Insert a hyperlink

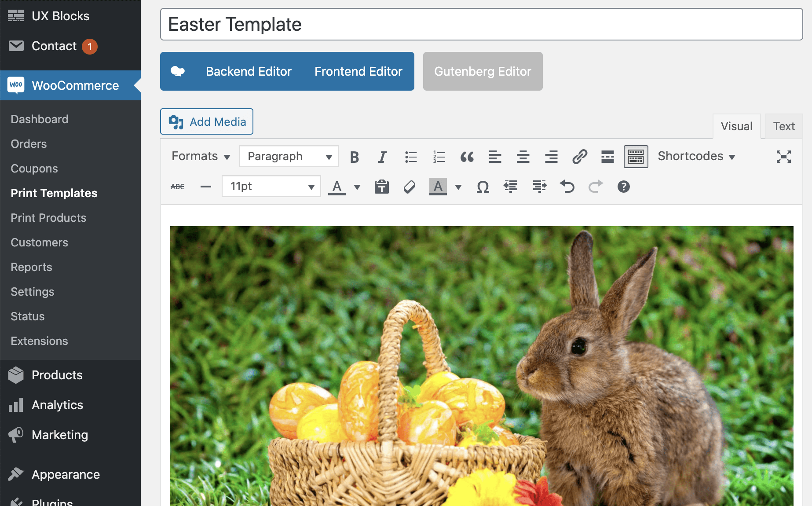click(x=580, y=156)
